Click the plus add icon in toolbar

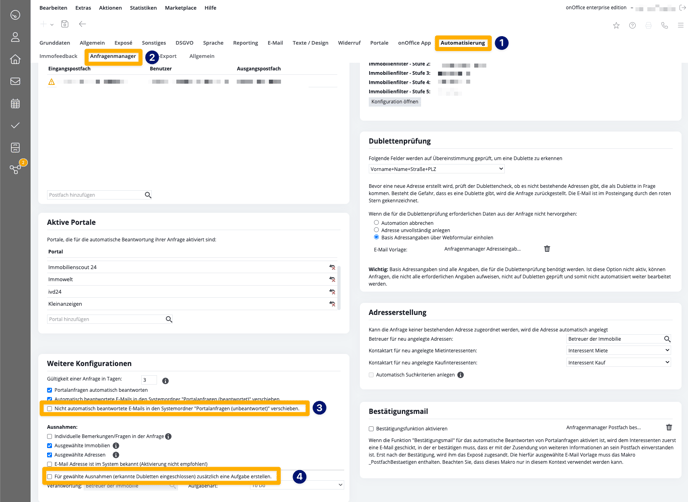(43, 24)
